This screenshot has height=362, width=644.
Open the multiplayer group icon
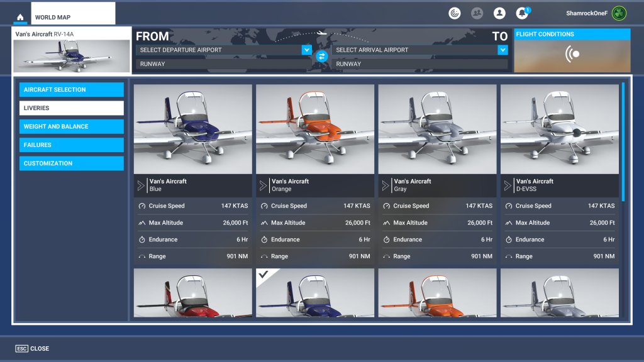pos(477,13)
